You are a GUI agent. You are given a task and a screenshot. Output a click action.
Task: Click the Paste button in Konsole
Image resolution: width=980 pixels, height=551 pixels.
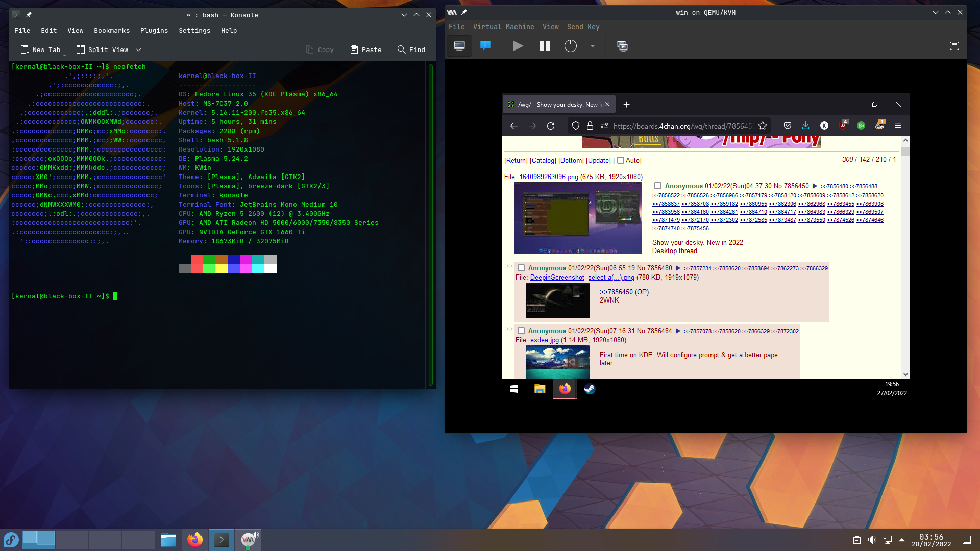coord(366,50)
